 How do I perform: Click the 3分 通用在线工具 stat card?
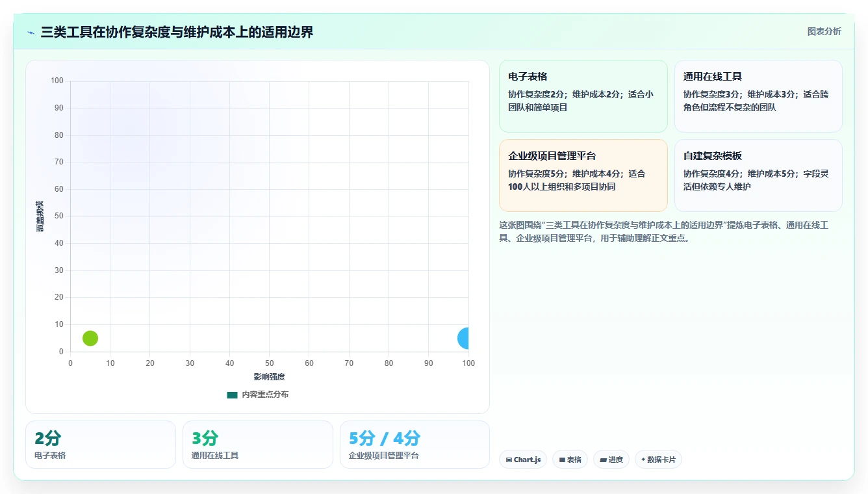click(x=257, y=445)
